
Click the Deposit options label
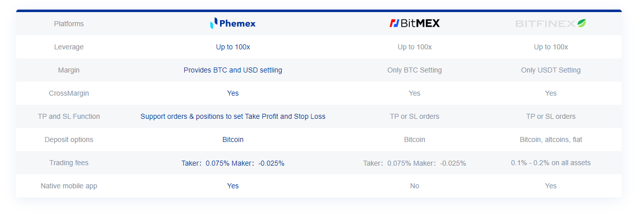(x=69, y=139)
